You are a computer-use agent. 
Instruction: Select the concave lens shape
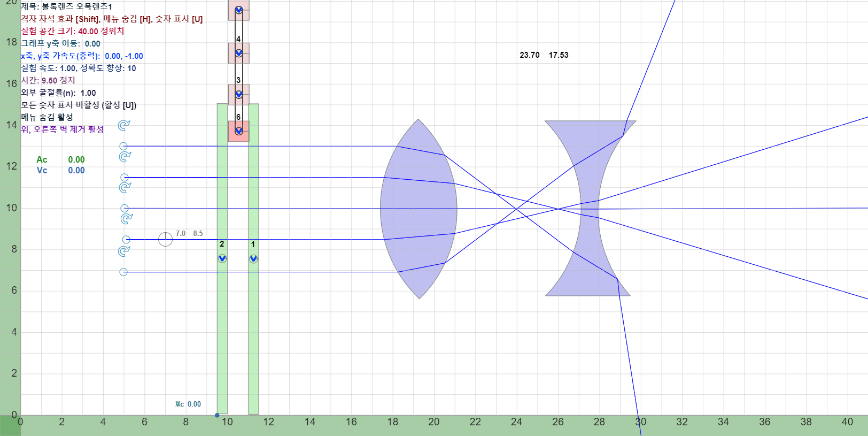click(590, 208)
